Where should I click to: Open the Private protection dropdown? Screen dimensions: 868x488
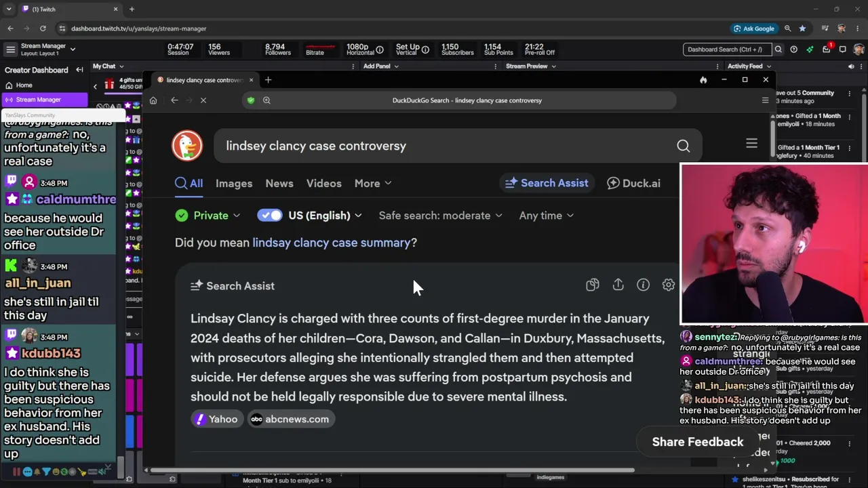208,216
